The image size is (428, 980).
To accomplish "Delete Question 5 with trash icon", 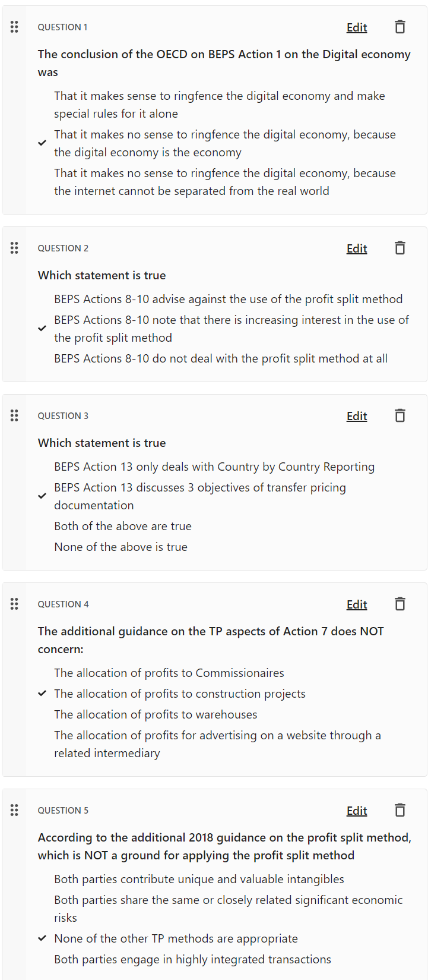I will pos(400,810).
